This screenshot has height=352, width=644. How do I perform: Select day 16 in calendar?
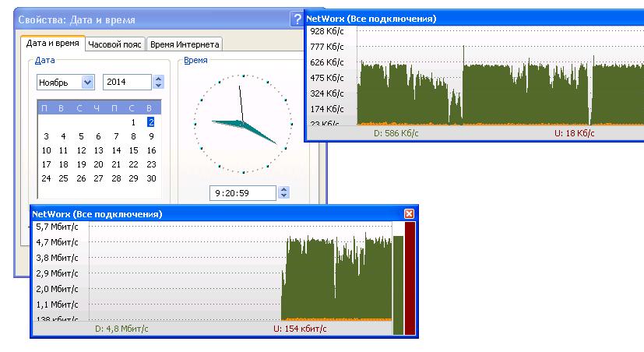coord(151,150)
